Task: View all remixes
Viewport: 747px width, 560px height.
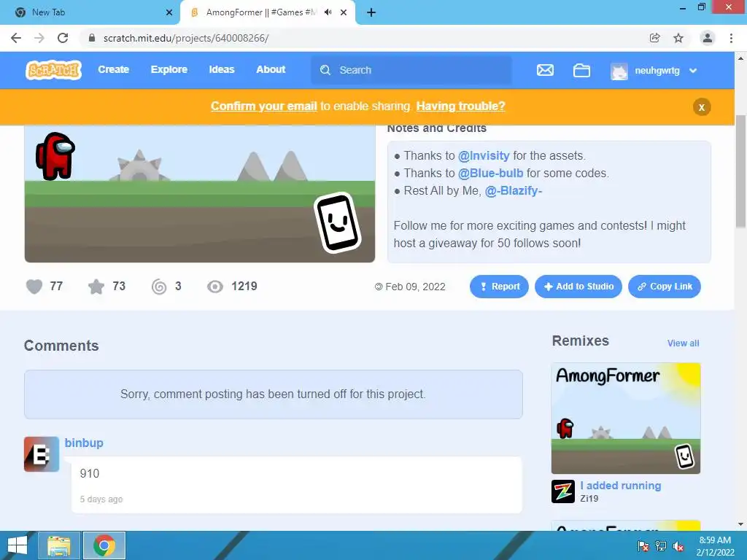Action: pyautogui.click(x=683, y=343)
